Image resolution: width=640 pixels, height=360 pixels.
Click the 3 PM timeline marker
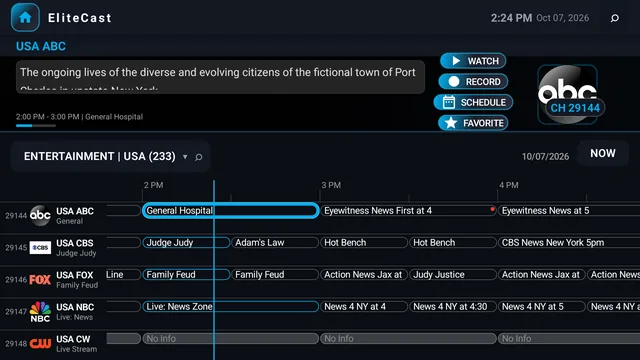click(x=331, y=185)
